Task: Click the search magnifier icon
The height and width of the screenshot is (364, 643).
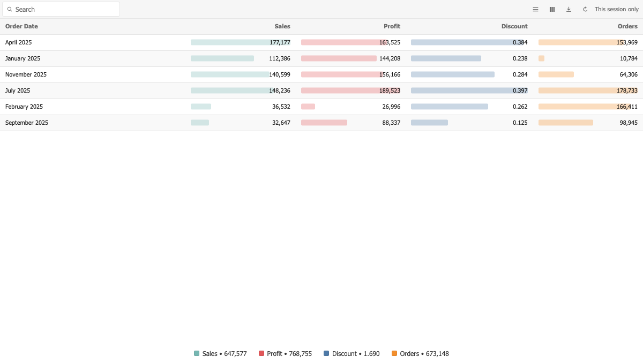Action: pos(10,9)
